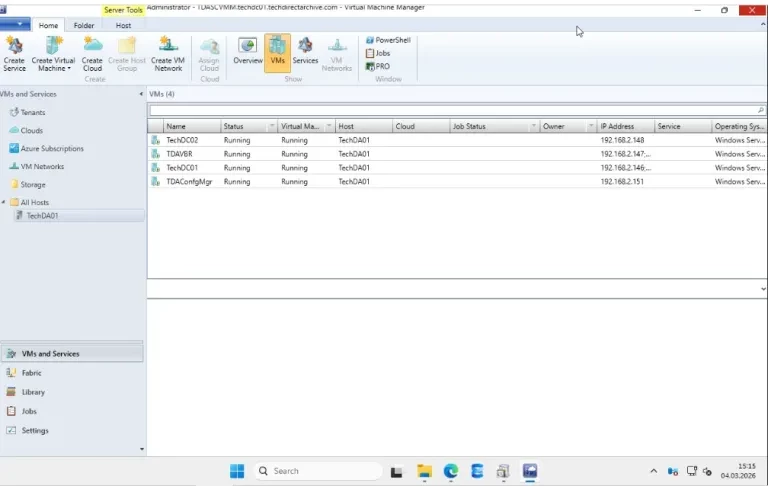Screen dimensions: 768x486
Task: Open Task View from the taskbar
Action: click(x=397, y=472)
